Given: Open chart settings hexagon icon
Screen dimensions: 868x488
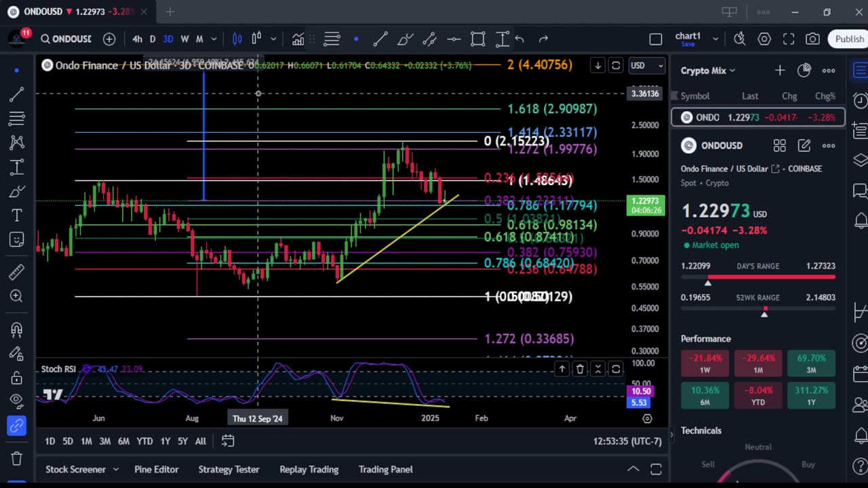Looking at the screenshot, I should point(764,39).
